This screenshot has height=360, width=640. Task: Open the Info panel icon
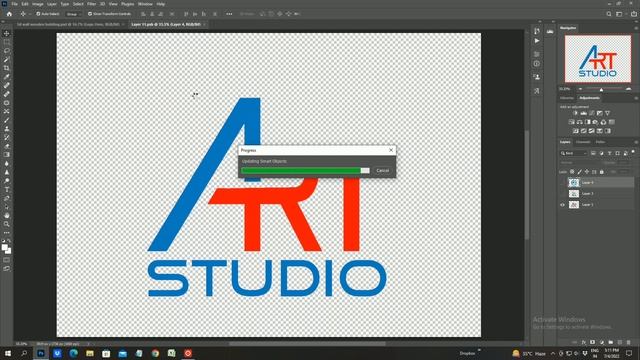[537, 64]
